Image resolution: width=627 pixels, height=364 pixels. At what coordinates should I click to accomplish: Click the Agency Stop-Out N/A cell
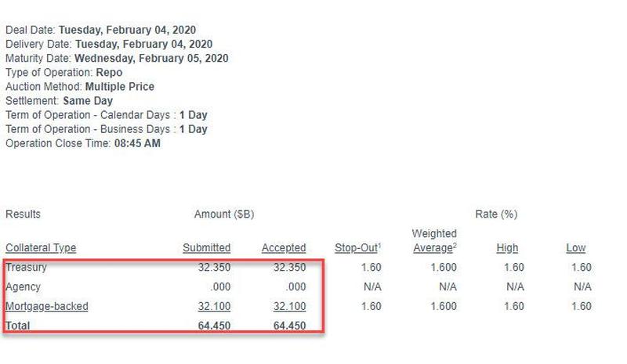(372, 287)
